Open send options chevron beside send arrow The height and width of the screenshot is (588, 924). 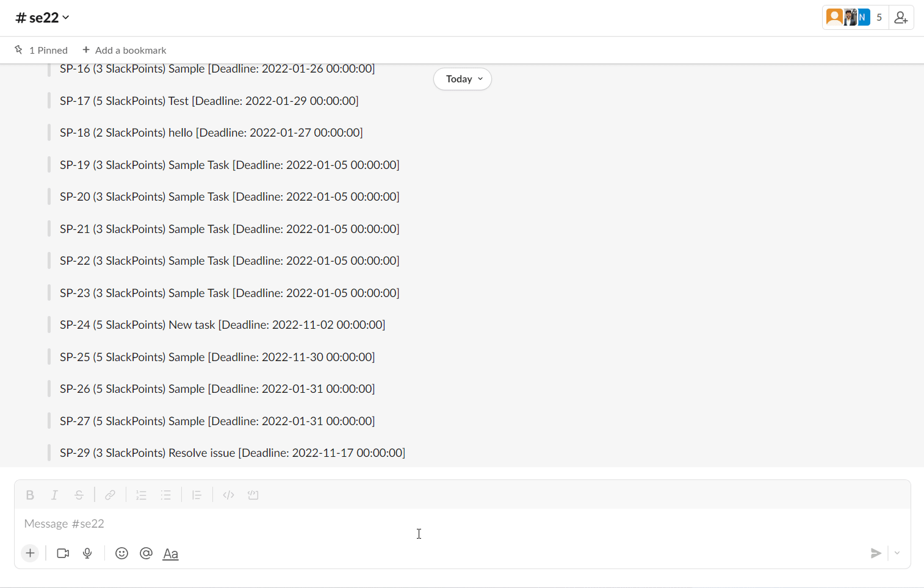coord(897,553)
